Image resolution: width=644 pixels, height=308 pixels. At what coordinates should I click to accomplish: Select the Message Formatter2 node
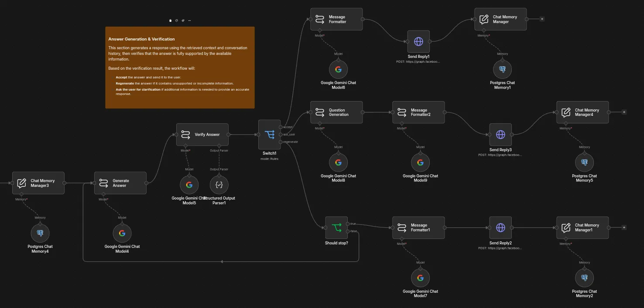[x=418, y=112]
